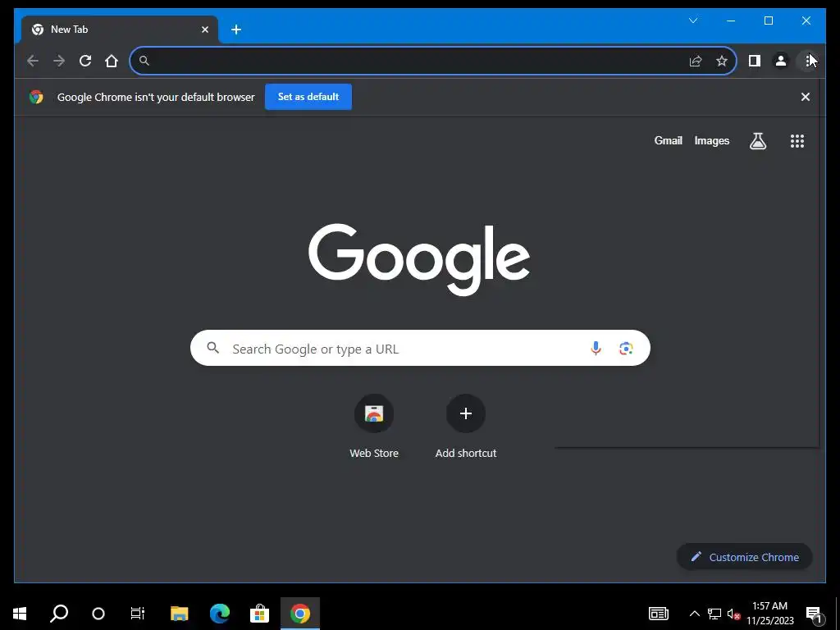Open the Home page button
The height and width of the screenshot is (630, 840).
coord(112,61)
